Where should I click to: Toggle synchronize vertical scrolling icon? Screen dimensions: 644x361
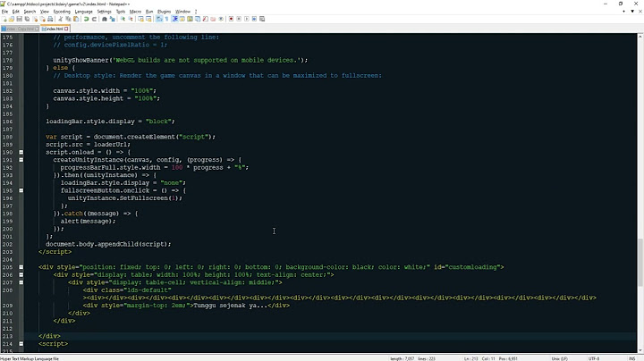(x=141, y=19)
